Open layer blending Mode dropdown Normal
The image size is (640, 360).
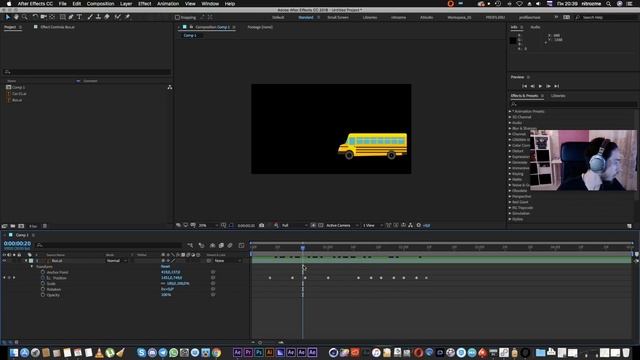tap(117, 261)
